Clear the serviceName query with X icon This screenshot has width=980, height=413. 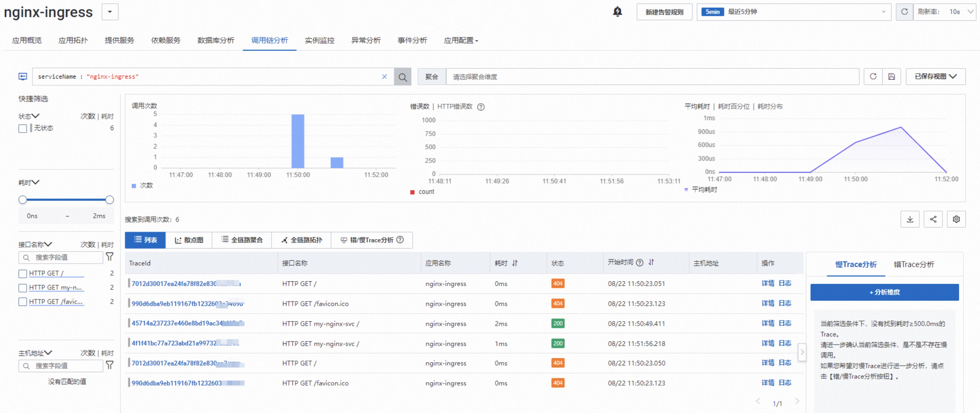coord(384,76)
